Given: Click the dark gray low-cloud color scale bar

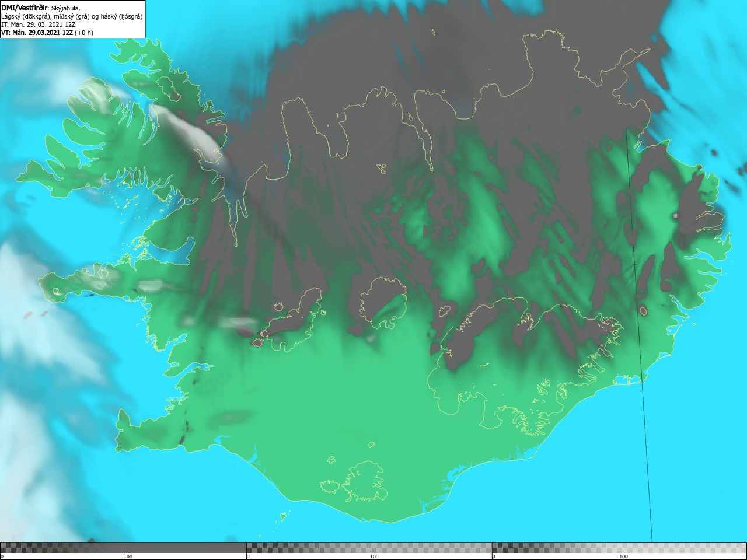Looking at the screenshot, I should click(x=123, y=548).
